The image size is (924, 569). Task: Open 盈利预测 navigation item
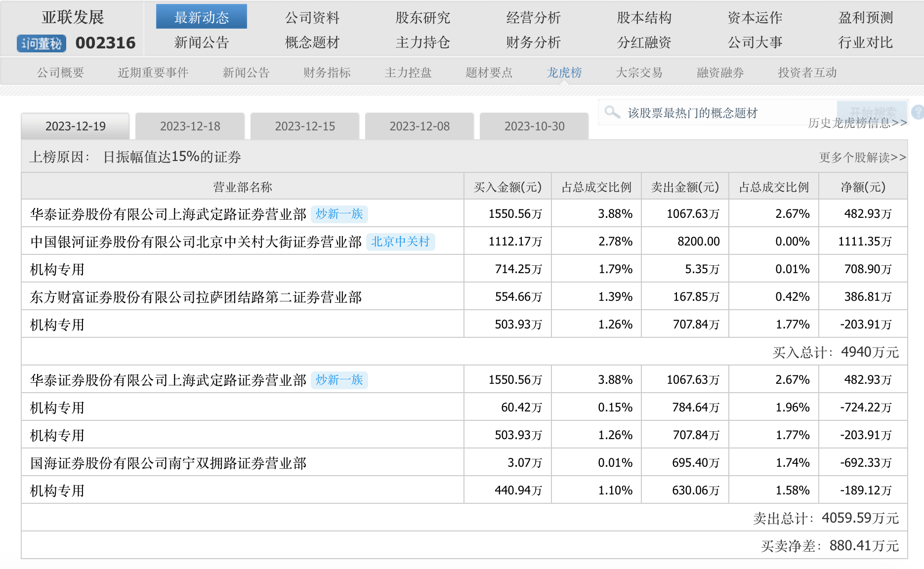click(865, 18)
